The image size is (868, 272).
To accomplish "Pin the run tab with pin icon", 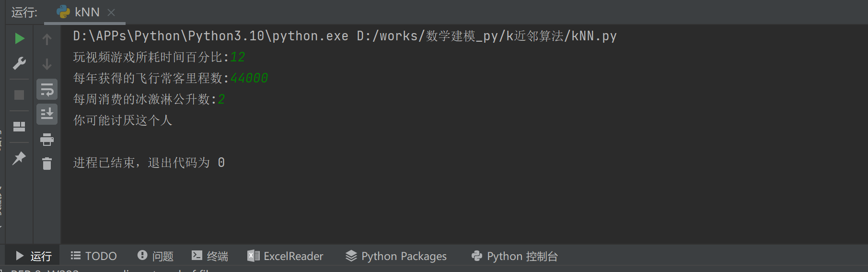I will 19,158.
